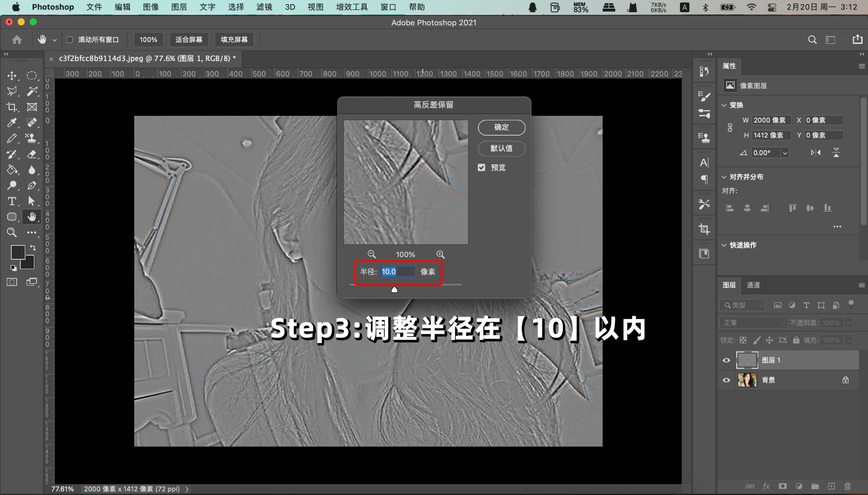Select the Zoom tool
The image size is (868, 495).
click(12, 232)
